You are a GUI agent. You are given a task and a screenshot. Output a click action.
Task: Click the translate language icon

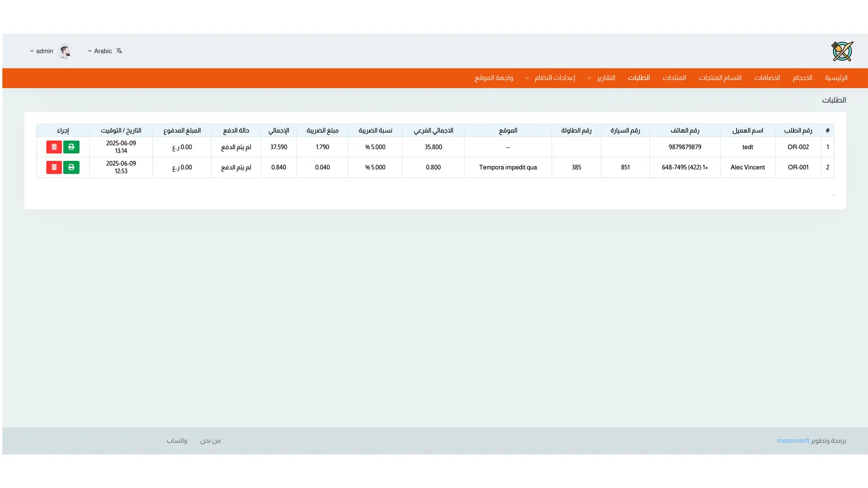pos(119,51)
